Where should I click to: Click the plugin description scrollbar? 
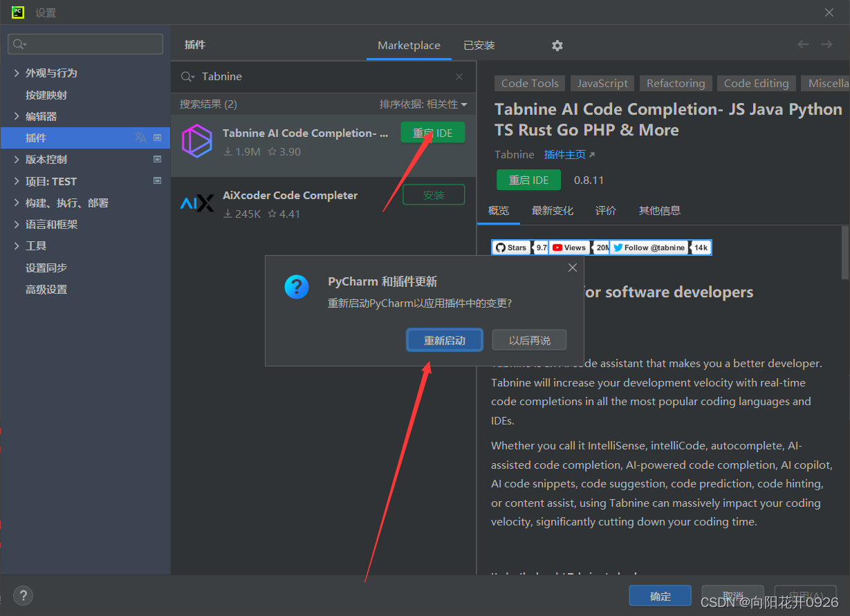pyautogui.click(x=845, y=252)
